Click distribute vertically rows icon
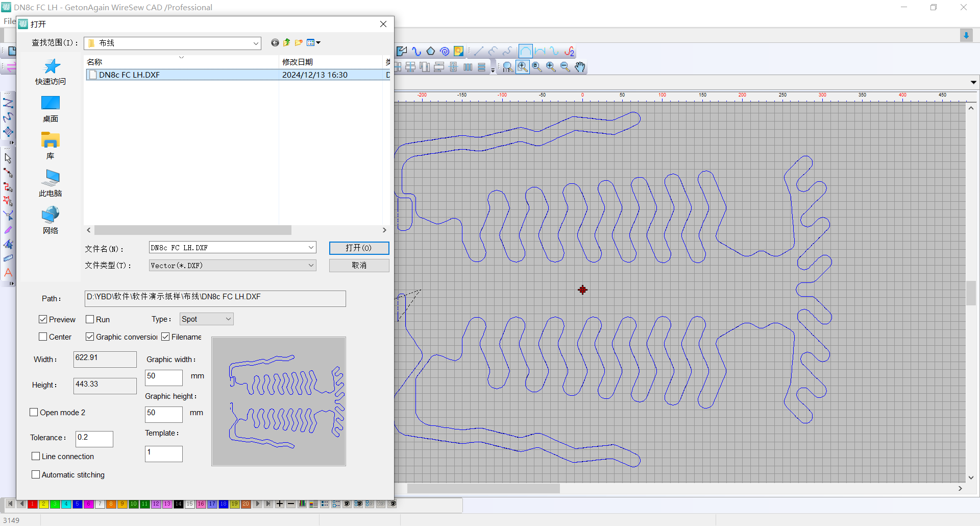This screenshot has width=980, height=526. pyautogui.click(x=482, y=67)
